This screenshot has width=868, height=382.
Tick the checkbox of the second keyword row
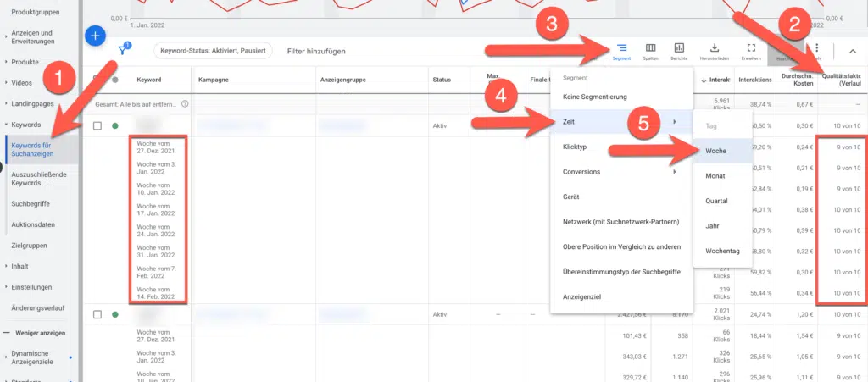97,314
